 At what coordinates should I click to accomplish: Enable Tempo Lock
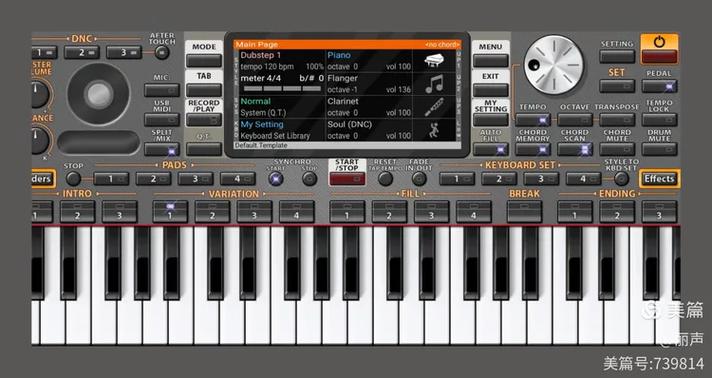pos(659,120)
